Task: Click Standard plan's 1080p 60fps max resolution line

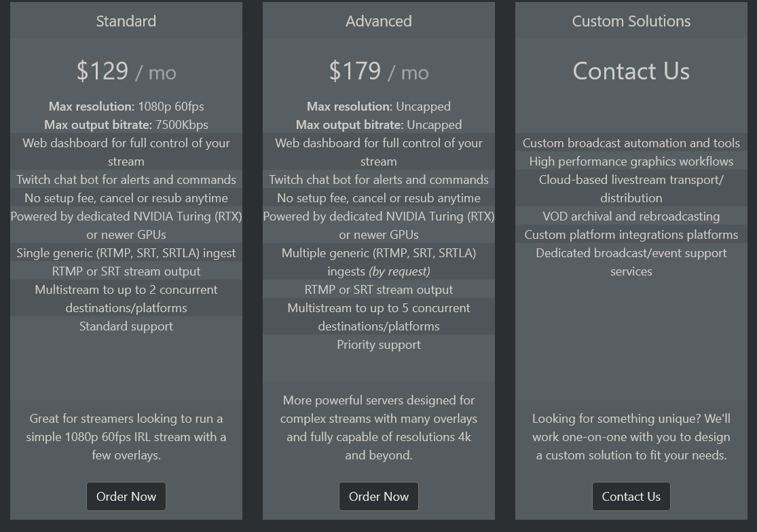Action: [126, 106]
